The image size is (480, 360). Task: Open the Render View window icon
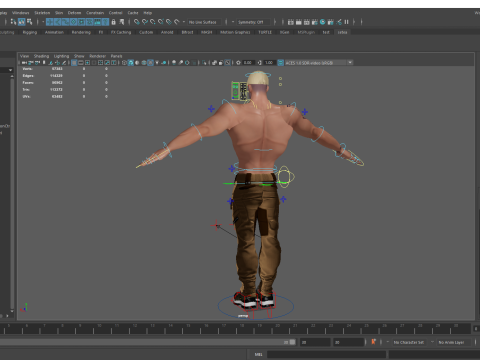point(291,22)
